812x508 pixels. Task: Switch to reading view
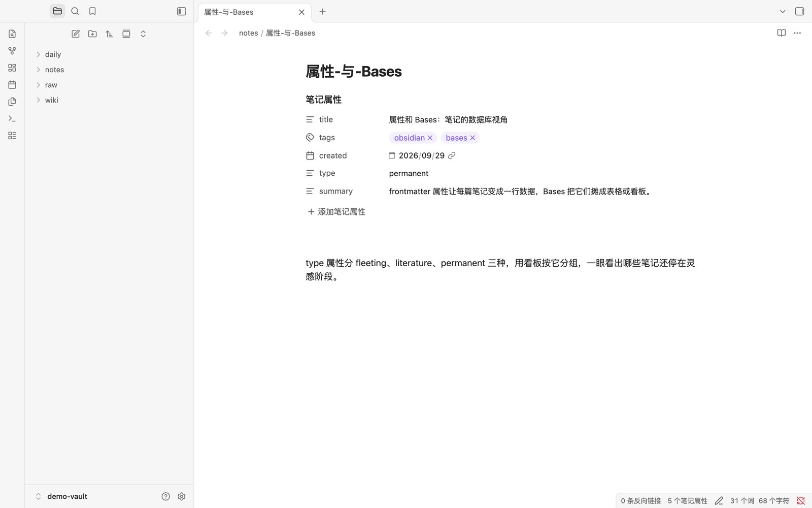coord(782,33)
